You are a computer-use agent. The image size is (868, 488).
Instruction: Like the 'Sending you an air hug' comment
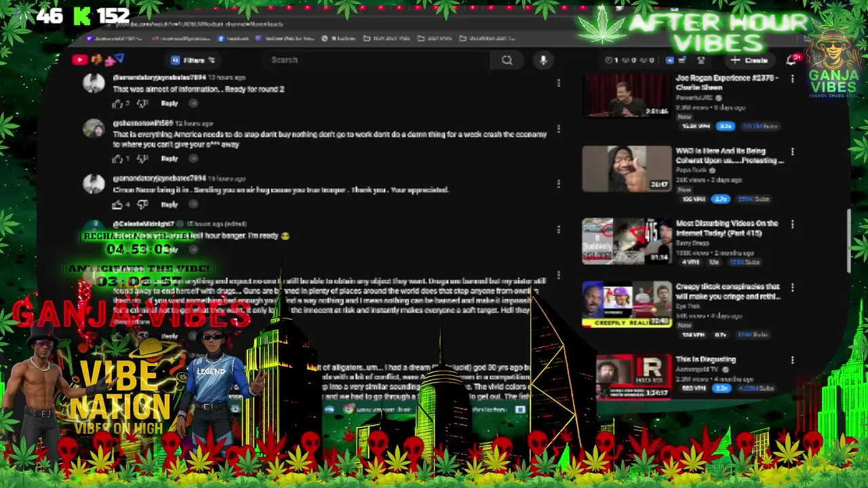coord(118,204)
